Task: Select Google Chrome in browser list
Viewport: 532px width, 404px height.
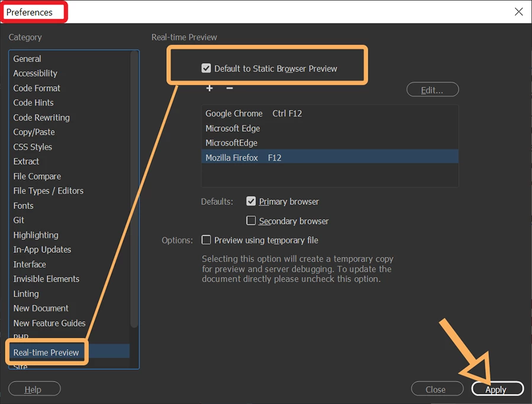Action: coord(329,113)
